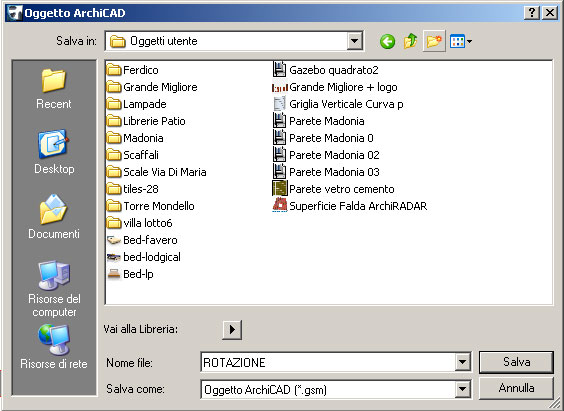Go back using the green arrow icon

pyautogui.click(x=387, y=41)
